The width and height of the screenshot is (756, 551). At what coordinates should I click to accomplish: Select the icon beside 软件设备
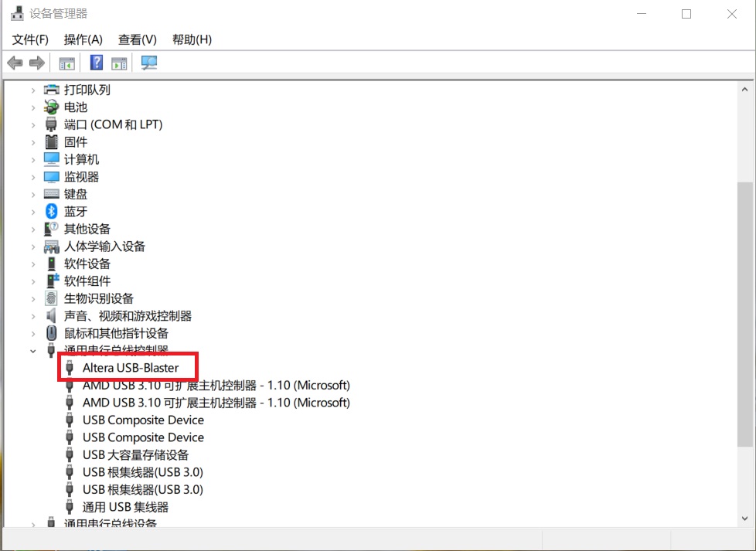pos(52,264)
